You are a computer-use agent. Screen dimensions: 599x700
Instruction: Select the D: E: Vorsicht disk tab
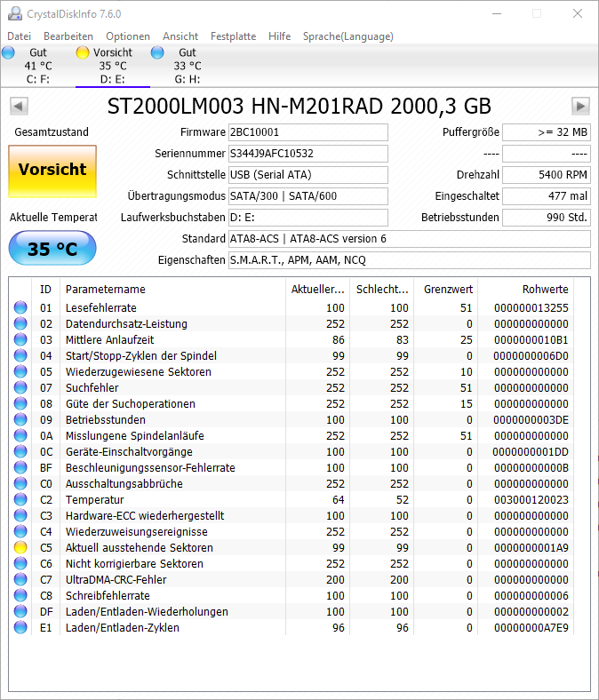point(113,66)
